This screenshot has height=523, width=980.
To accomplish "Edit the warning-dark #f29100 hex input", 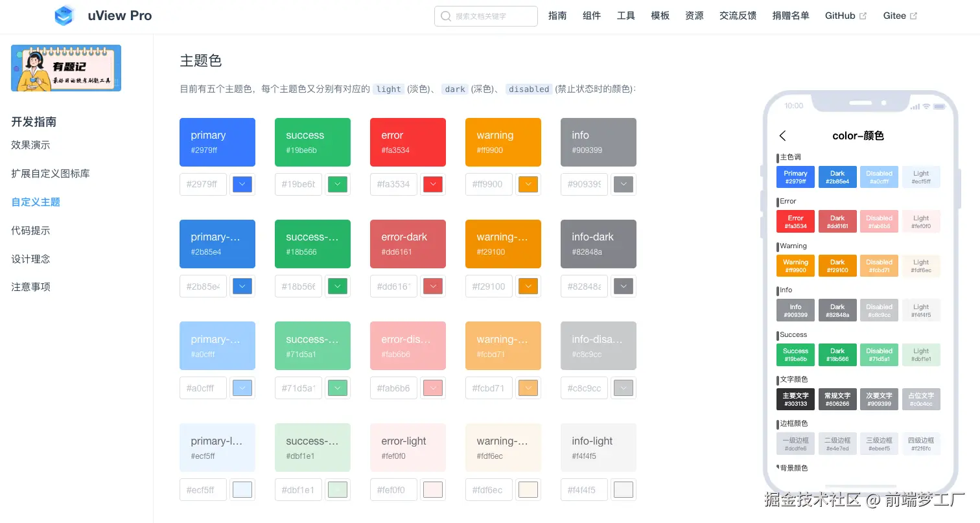I will (489, 286).
